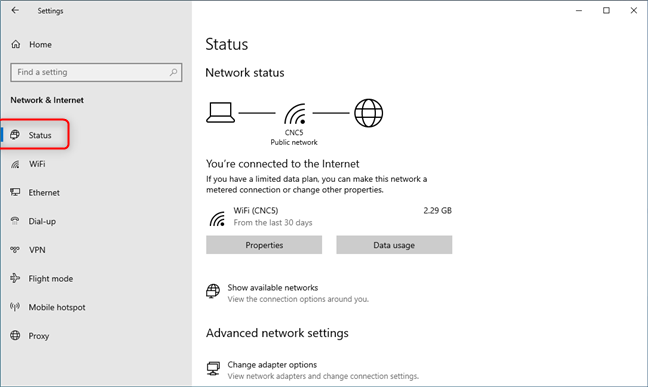This screenshot has height=387, width=648.
Task: Select the 'Public network' label
Action: (294, 142)
